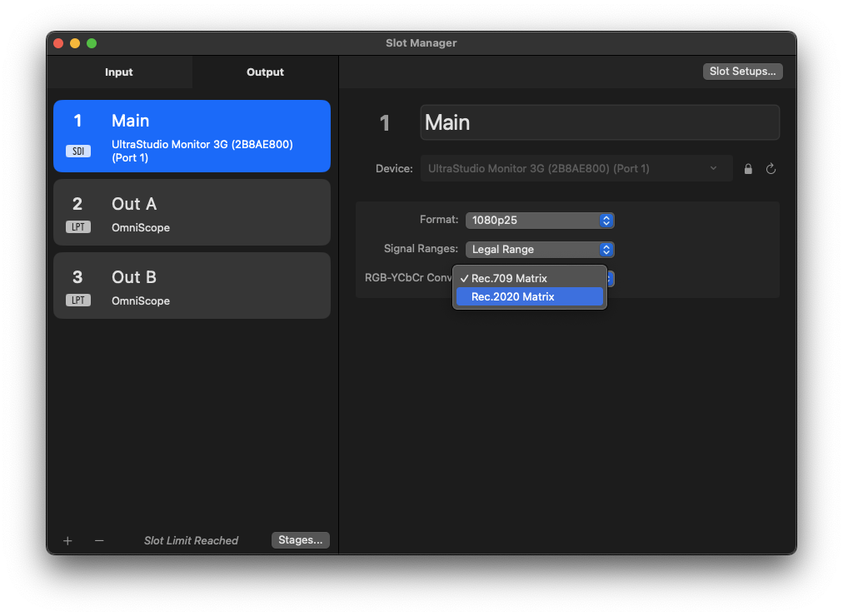Select slot 1 Main in list
The width and height of the screenshot is (843, 616).
pyautogui.click(x=192, y=136)
